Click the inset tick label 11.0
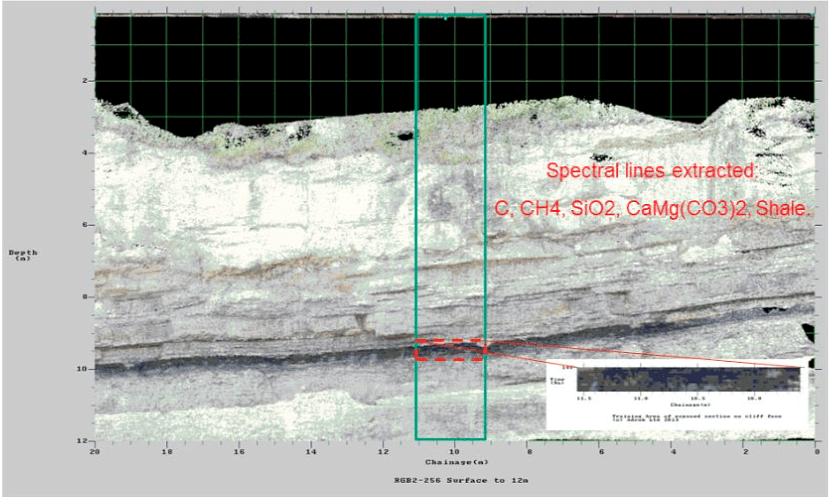Screen dimensions: 829x498 click(640, 398)
